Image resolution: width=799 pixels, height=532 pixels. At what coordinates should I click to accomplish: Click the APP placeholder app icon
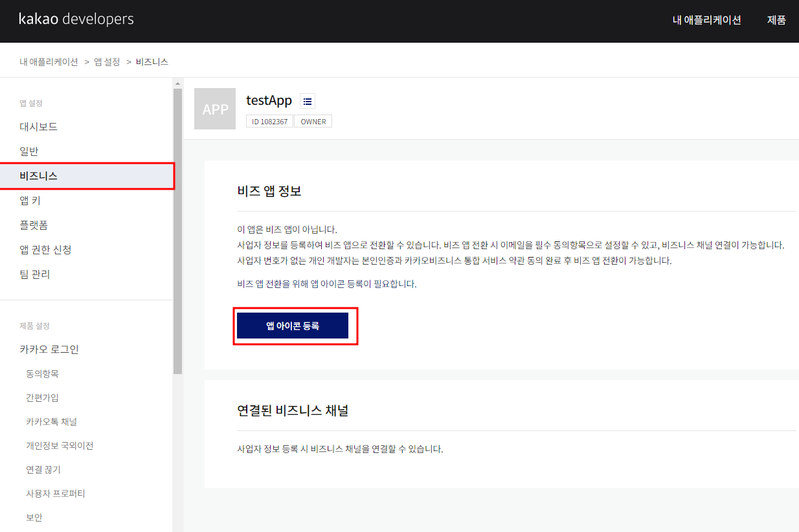[x=215, y=109]
